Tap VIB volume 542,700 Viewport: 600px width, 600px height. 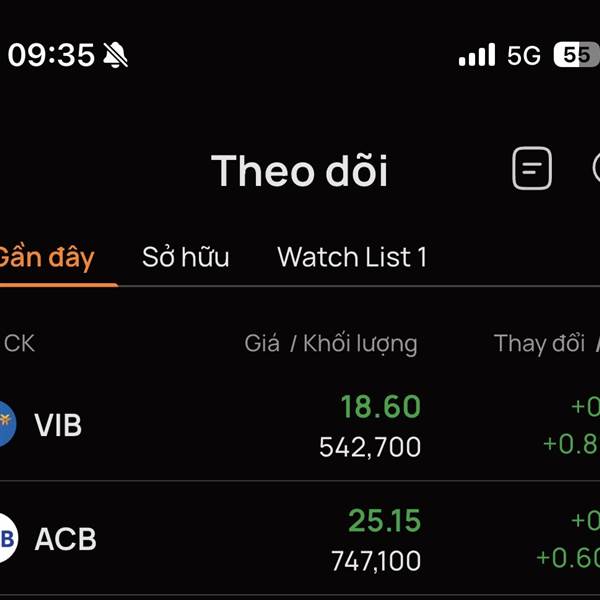(370, 447)
